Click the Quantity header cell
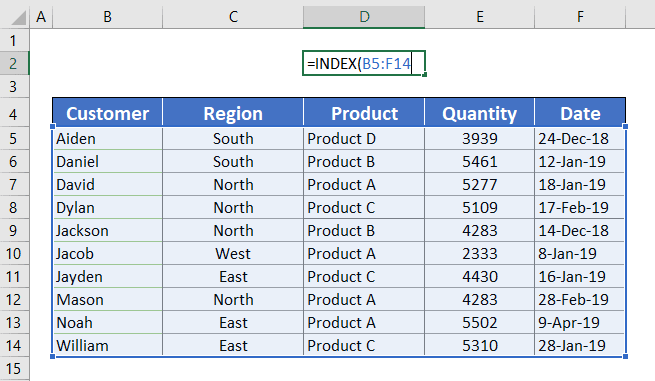The height and width of the screenshot is (381, 655). click(x=480, y=113)
